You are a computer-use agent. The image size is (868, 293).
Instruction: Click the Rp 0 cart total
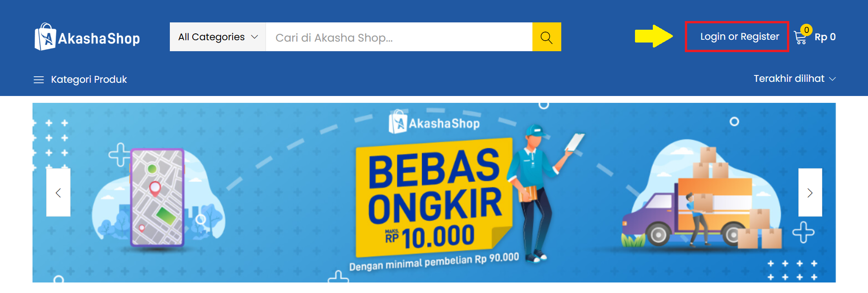[x=825, y=37]
